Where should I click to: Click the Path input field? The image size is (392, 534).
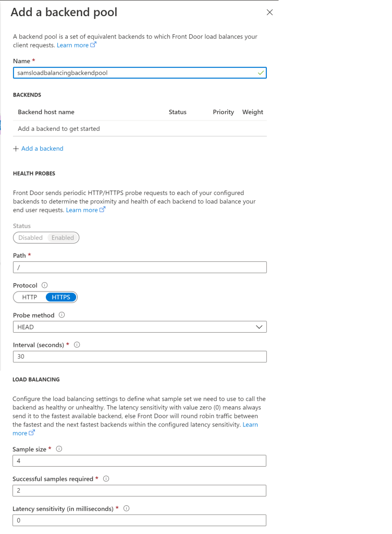click(x=140, y=268)
